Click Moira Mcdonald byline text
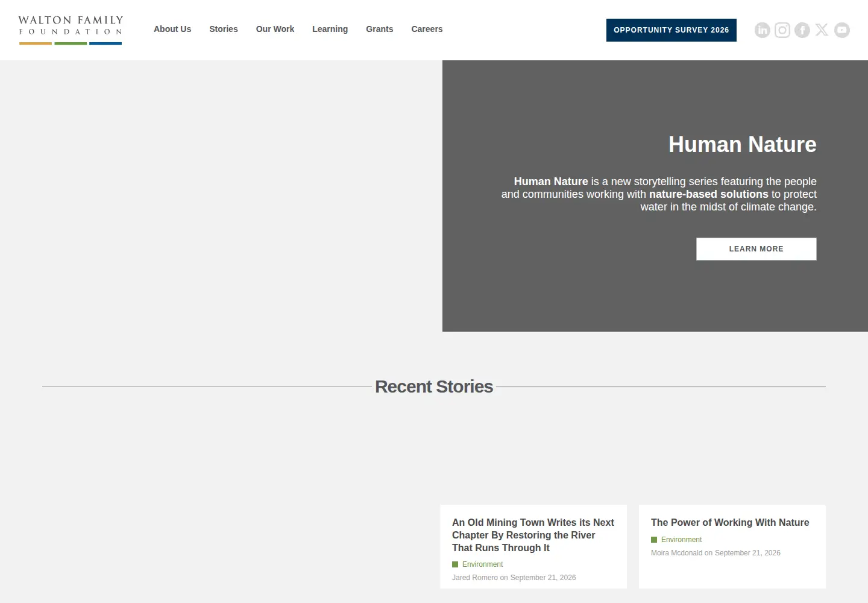Image resolution: width=868 pixels, height=603 pixels. click(715, 553)
